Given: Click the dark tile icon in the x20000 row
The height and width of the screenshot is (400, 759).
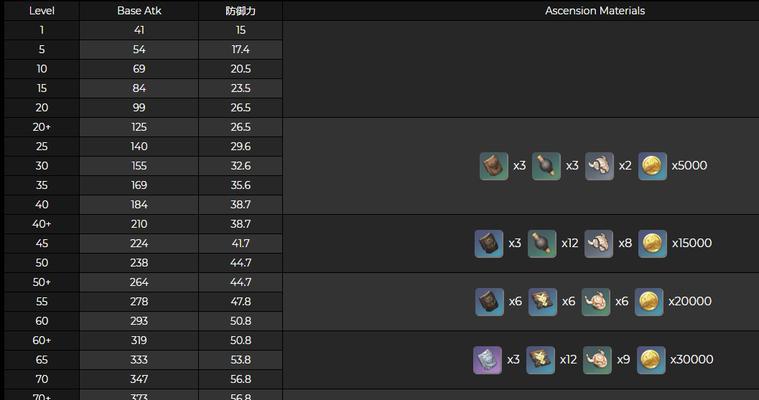Looking at the screenshot, I should (489, 301).
